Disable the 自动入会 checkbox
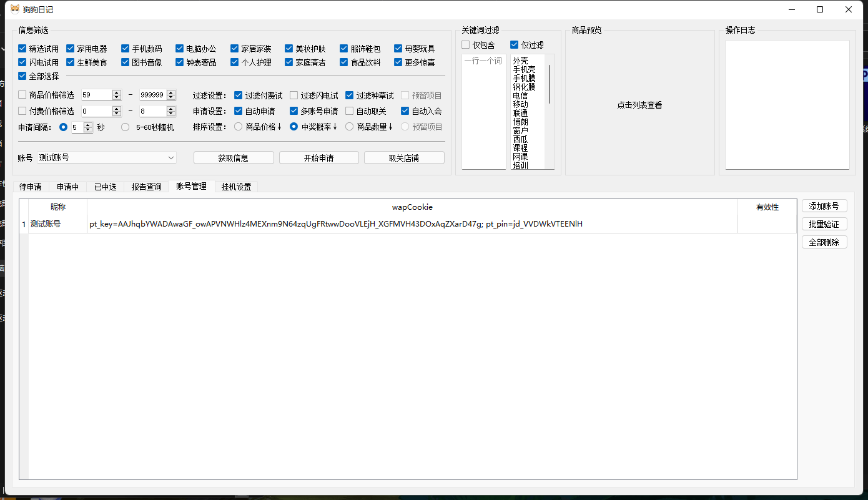This screenshot has width=868, height=500. [x=405, y=111]
